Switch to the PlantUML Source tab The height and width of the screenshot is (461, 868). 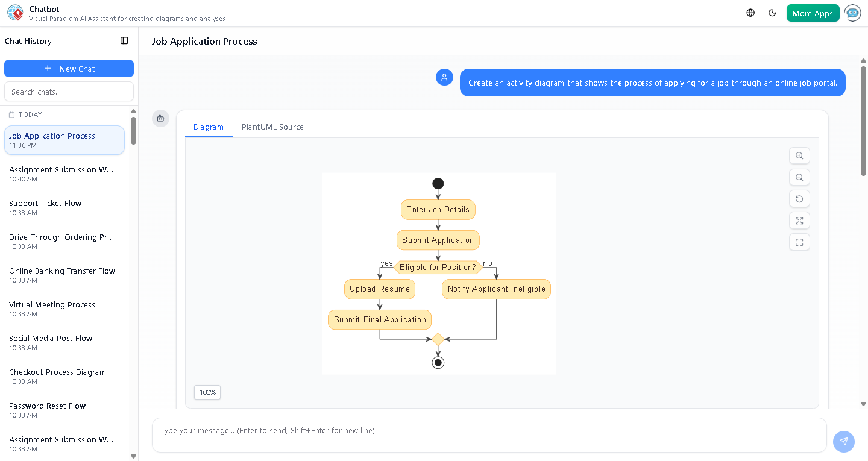[x=272, y=127]
